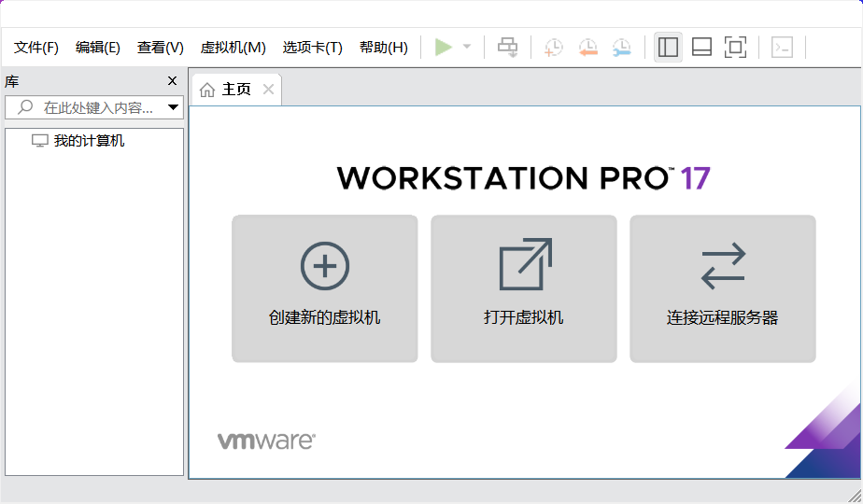Open the 查看(V) menu
863x504 pixels.
tap(160, 48)
